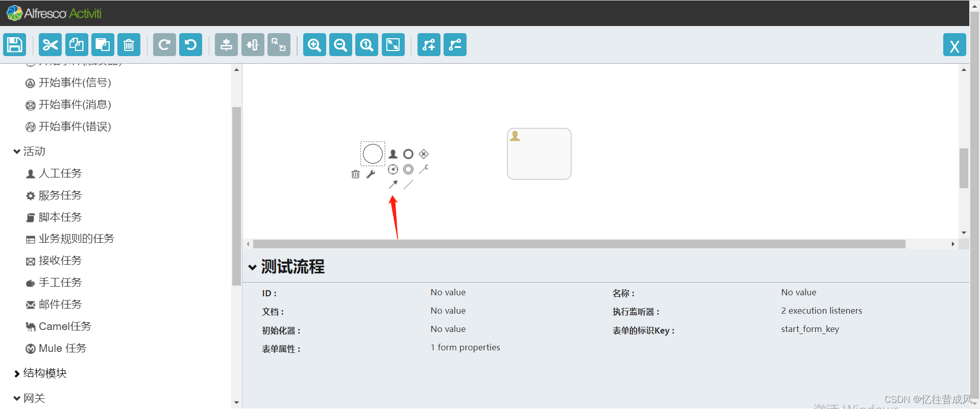Click the canvas trash icon next to start event
This screenshot has height=409, width=980.
[x=356, y=174]
